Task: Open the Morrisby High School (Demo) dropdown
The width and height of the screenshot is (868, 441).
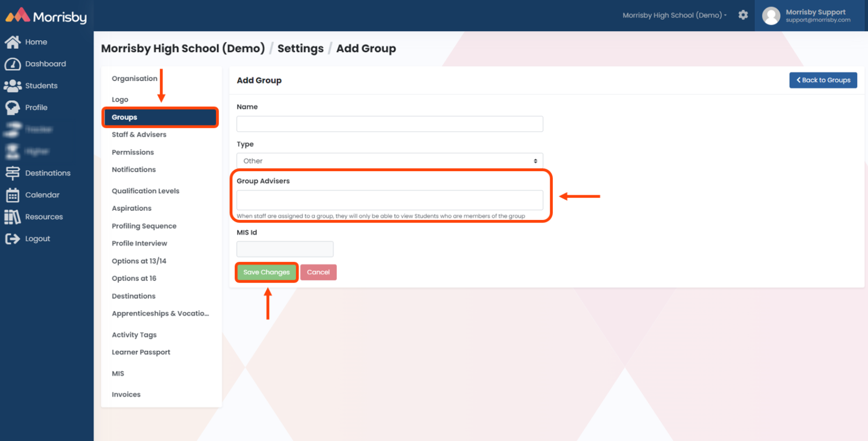Action: coord(674,15)
